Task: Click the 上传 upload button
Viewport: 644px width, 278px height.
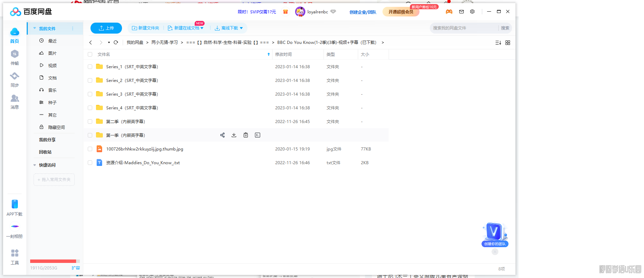Action: pos(106,28)
